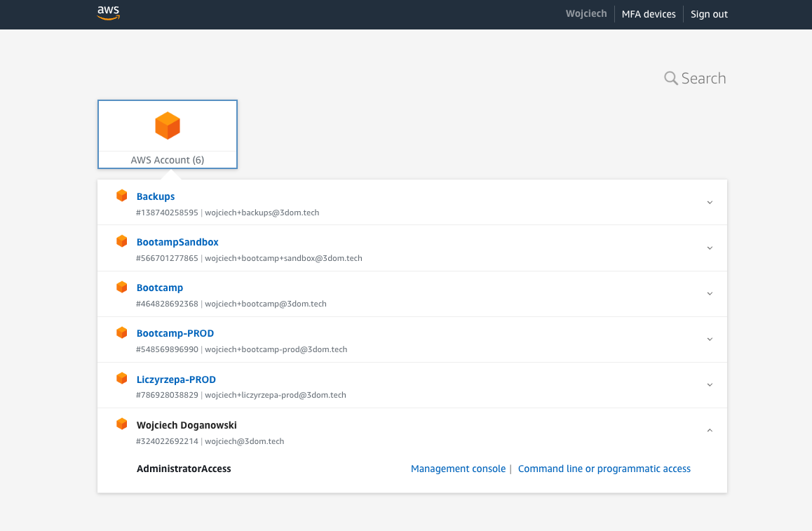Collapse the Wojciech Doganowski account chevron
Screen dimensions: 812x531
710,430
